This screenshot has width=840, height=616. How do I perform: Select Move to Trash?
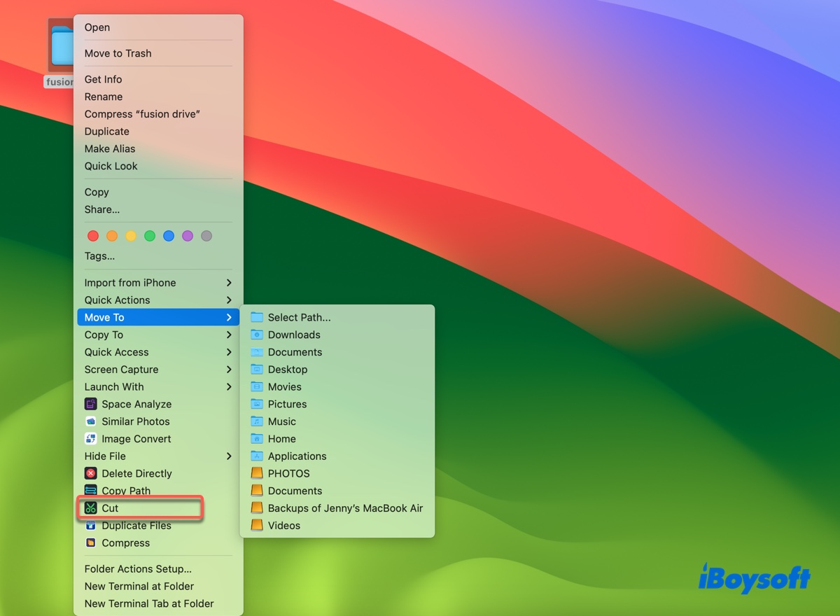118,53
